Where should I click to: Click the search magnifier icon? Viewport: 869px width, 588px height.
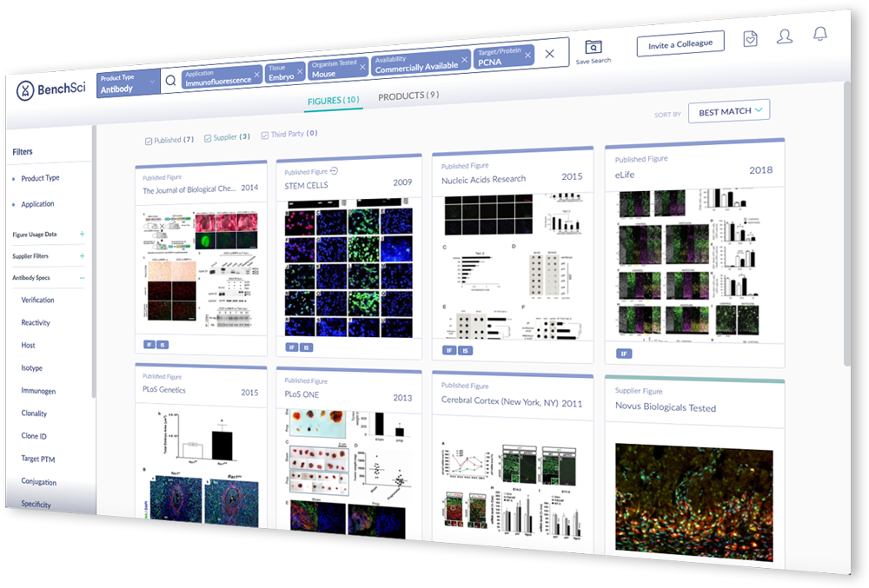coord(170,79)
